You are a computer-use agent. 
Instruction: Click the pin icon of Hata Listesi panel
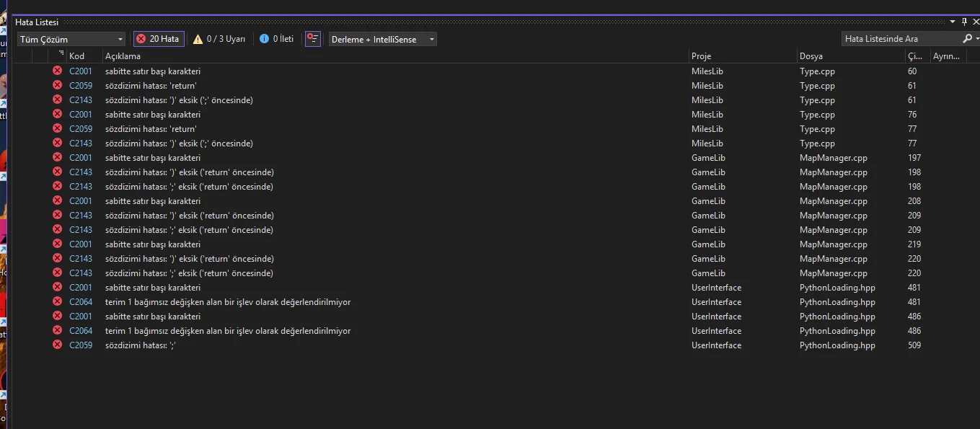point(964,22)
